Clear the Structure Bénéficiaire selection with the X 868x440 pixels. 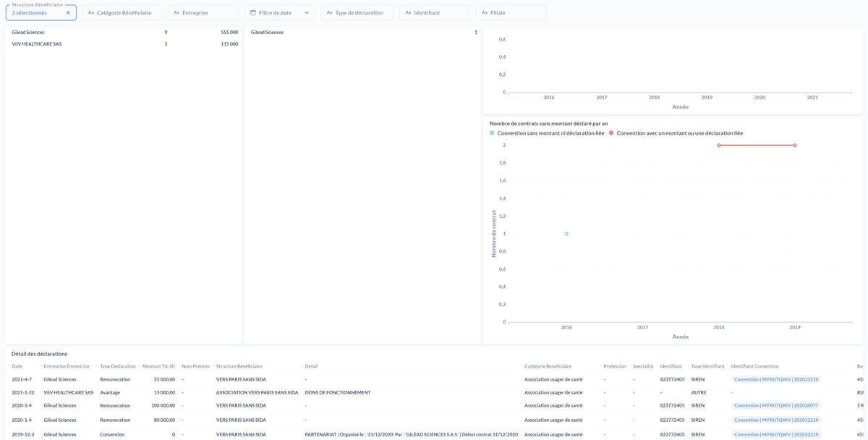[x=68, y=13]
